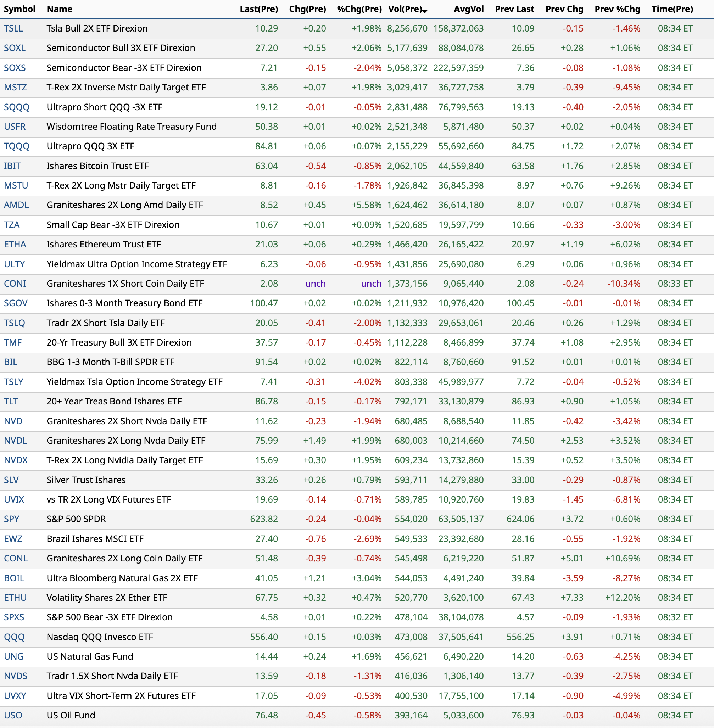Open the SQQQ symbol link
Screen dimensions: 714x728
tap(17, 107)
